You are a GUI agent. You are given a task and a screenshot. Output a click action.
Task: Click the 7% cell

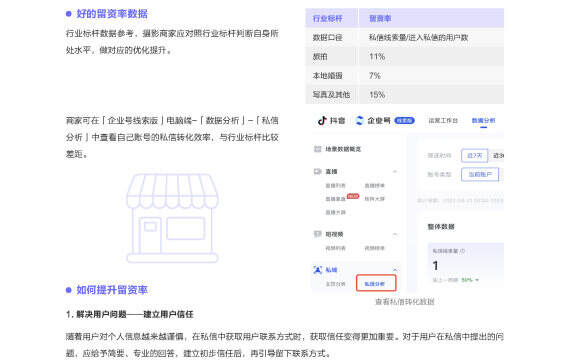click(x=375, y=76)
